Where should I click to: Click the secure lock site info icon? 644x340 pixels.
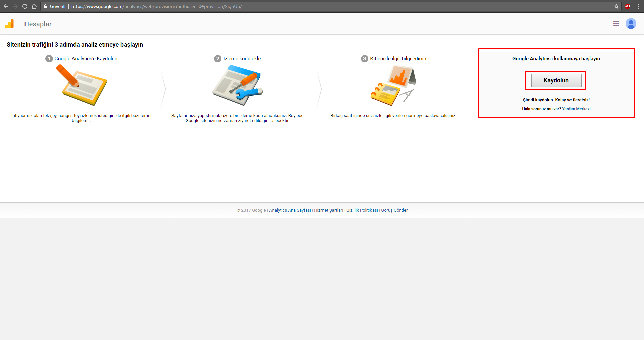(x=45, y=6)
